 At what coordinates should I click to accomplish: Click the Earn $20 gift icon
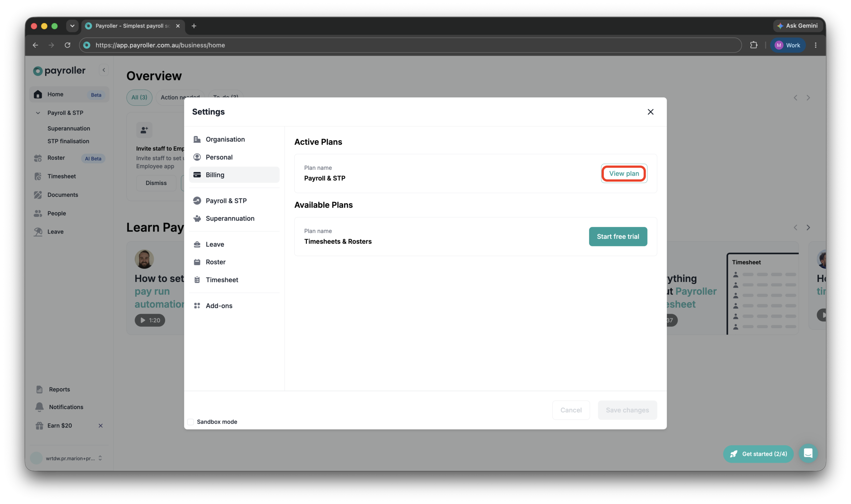point(40,426)
